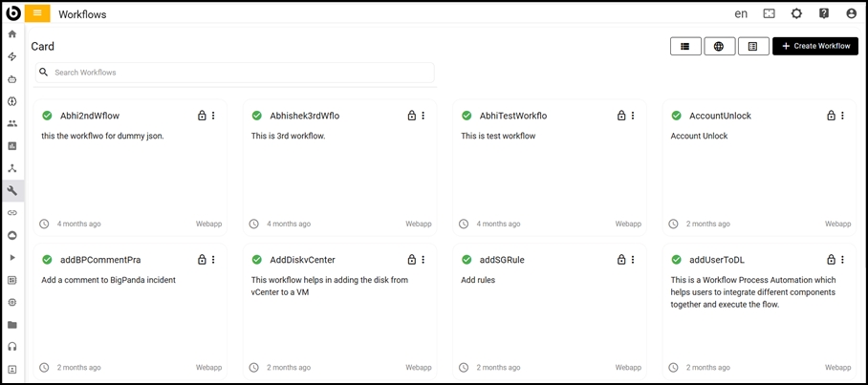Open the bar chart reports sidebar icon
868x385 pixels.
(x=12, y=146)
